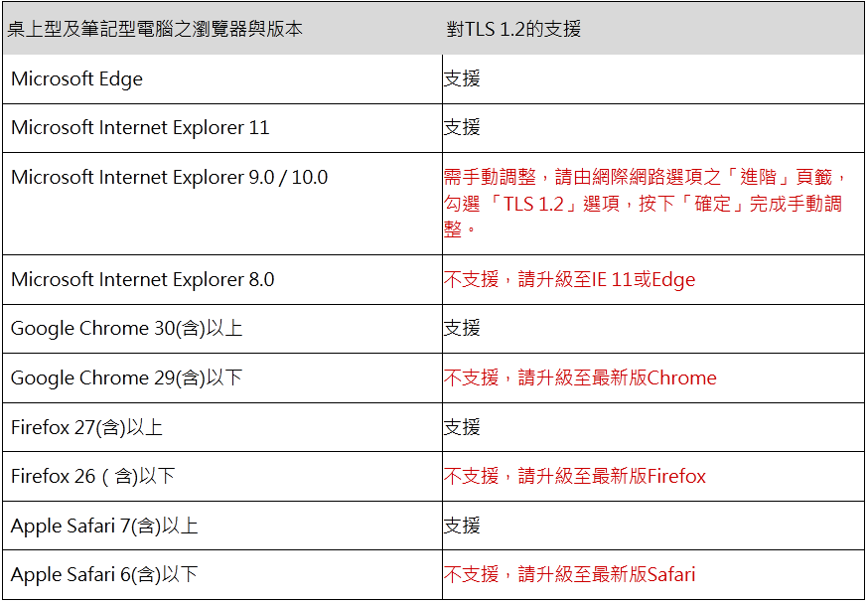Viewport: 868px width, 603px height.
Task: Click '不支援，請升級至最新版Firefox' text
Action: pos(575,476)
